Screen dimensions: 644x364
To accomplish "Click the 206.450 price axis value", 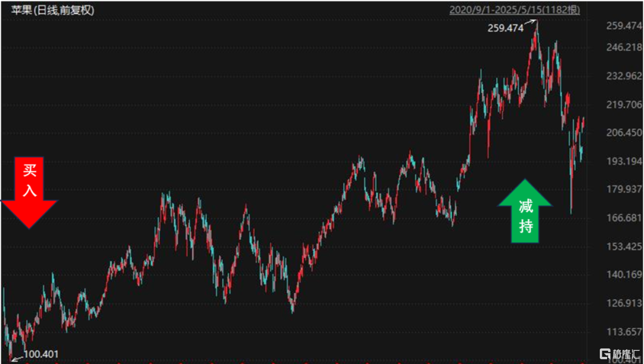I will click(x=624, y=132).
